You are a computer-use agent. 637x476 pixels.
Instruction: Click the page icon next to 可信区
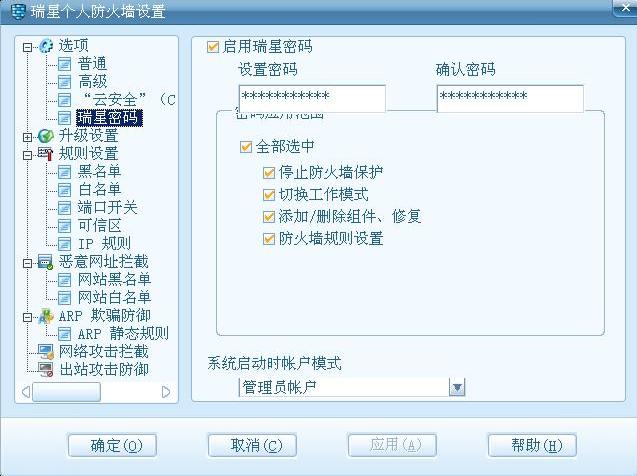coord(64,226)
